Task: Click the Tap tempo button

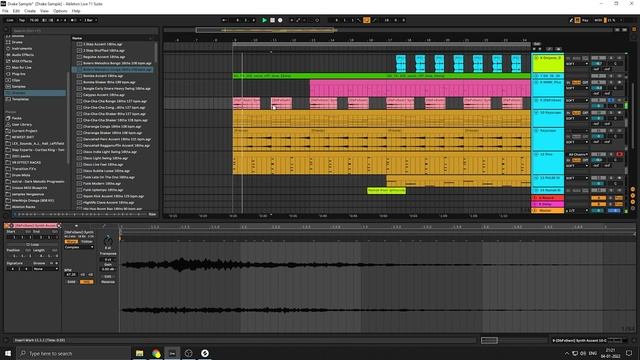Action: tap(22, 20)
